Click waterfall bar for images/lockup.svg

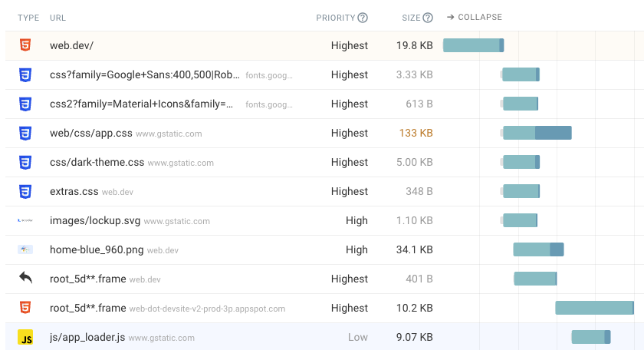point(519,220)
